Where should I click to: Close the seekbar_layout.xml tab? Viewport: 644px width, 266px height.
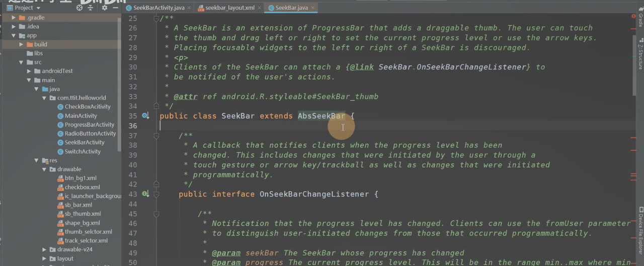pos(259,8)
